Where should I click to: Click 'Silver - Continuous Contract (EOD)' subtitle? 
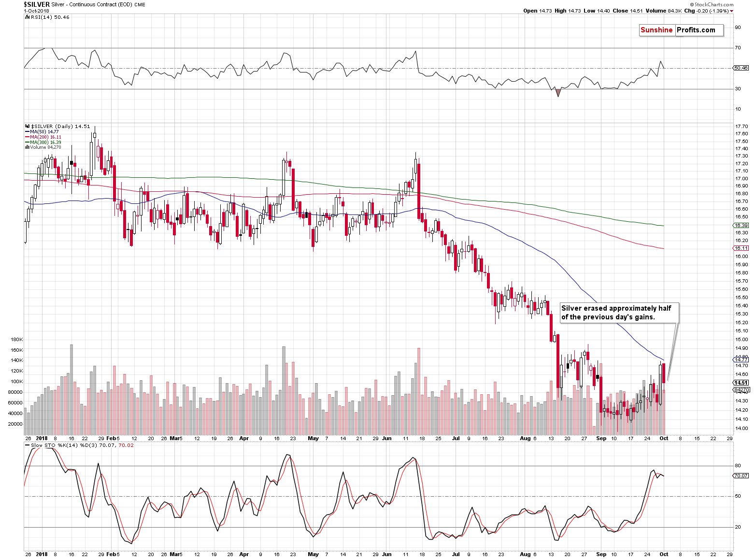point(91,5)
